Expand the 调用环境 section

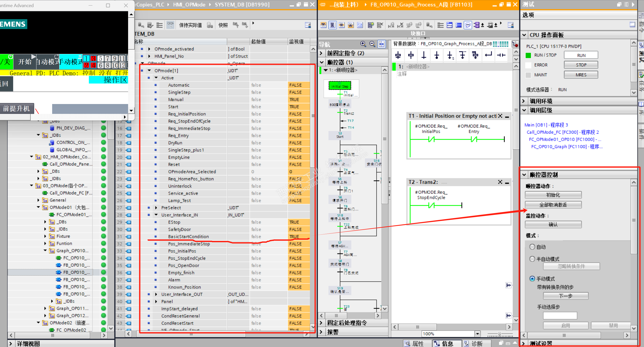click(524, 101)
